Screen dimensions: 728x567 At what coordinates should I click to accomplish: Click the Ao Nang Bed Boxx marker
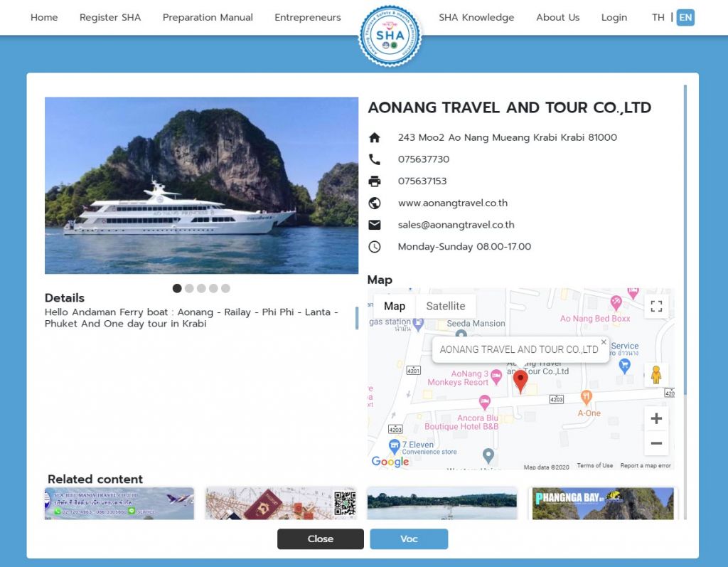pyautogui.click(x=616, y=303)
